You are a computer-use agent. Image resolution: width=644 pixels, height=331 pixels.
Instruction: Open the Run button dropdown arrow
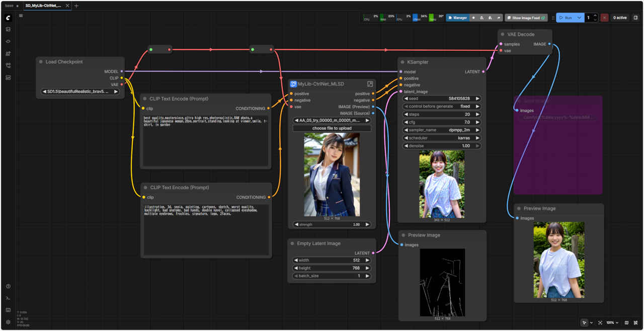point(580,18)
